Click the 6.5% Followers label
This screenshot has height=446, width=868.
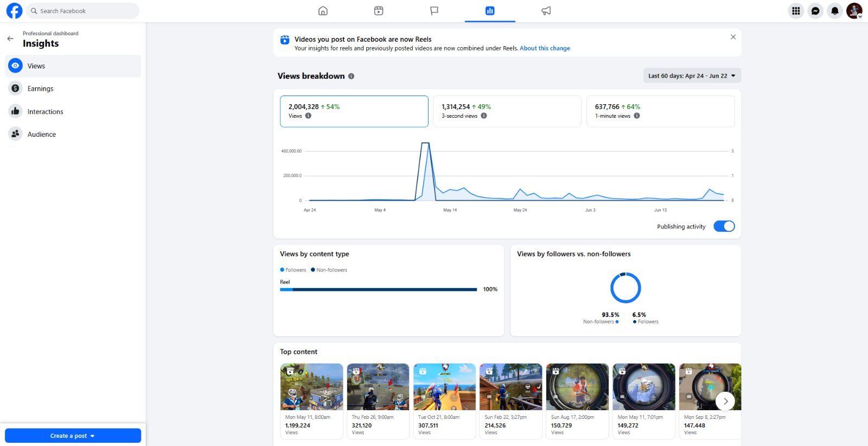(x=646, y=318)
